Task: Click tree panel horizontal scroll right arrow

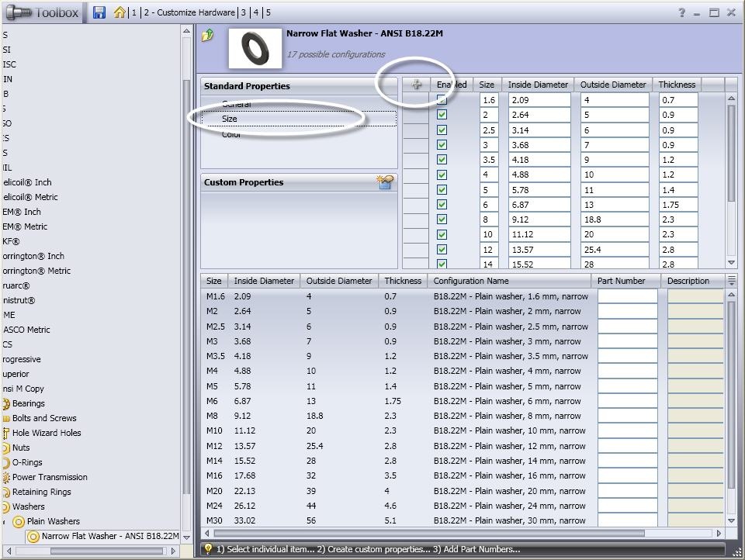Action: [x=173, y=551]
